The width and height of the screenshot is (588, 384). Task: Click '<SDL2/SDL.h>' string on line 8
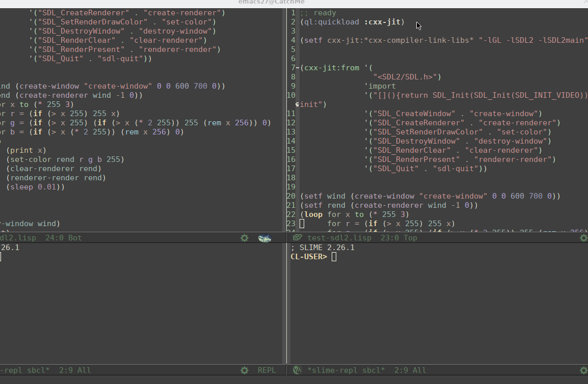pos(405,77)
